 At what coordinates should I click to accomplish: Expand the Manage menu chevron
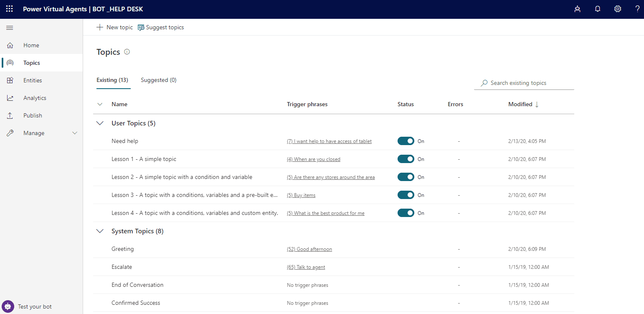point(75,133)
